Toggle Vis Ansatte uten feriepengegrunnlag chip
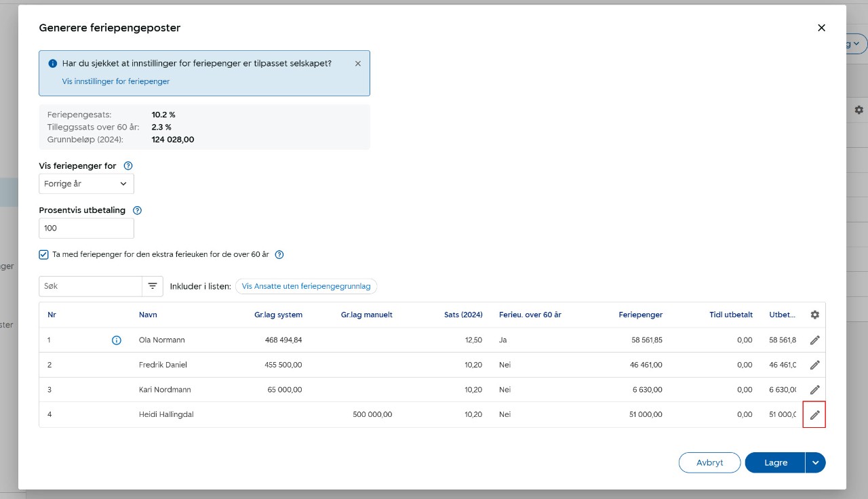 [306, 286]
